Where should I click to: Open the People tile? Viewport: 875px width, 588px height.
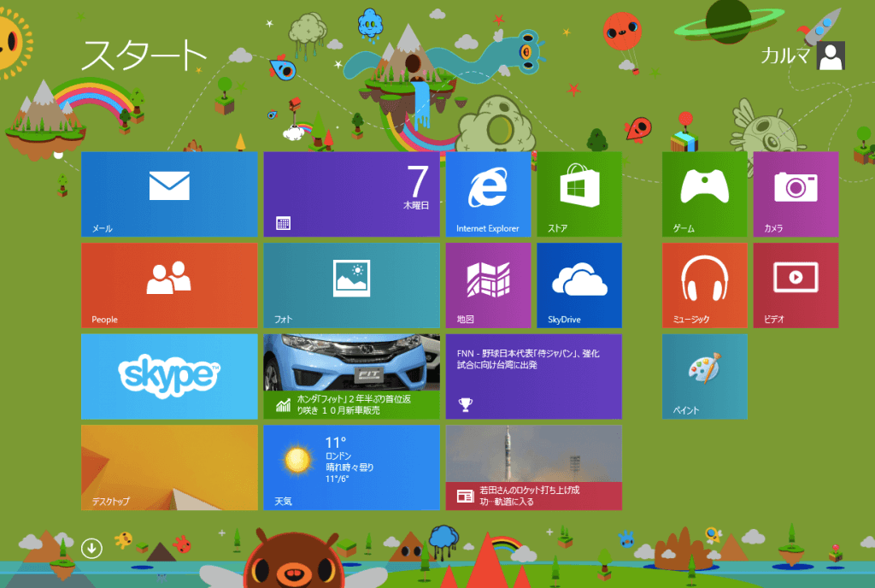click(169, 285)
